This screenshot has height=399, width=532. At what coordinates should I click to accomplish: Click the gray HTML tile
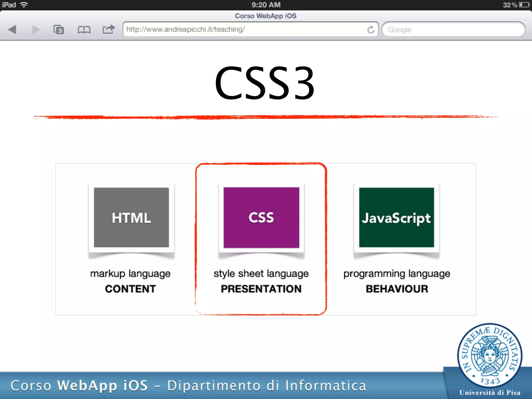tap(131, 217)
